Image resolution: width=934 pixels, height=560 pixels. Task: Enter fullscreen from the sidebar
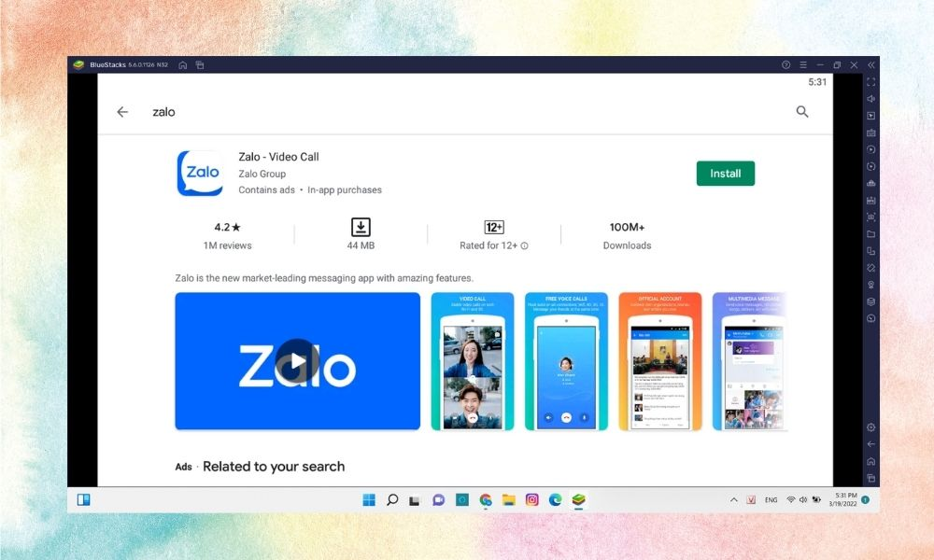[870, 82]
